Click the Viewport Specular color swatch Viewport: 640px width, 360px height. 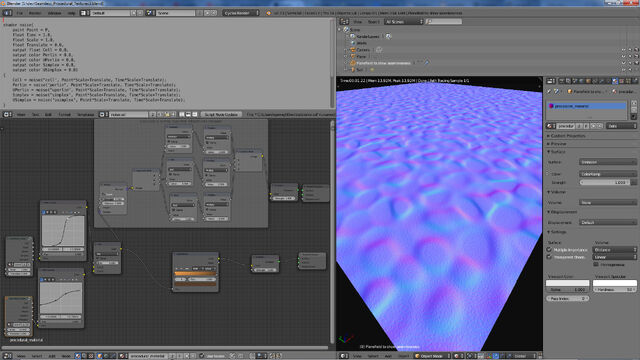tap(615, 283)
